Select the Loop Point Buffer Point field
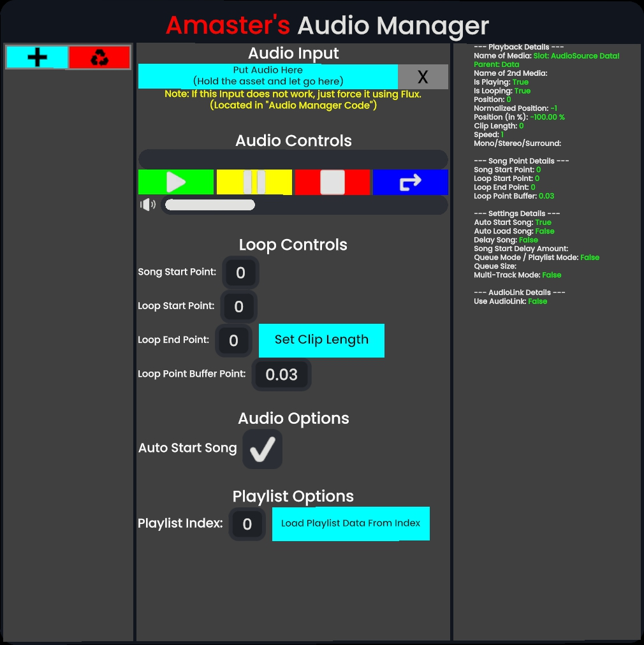This screenshot has width=644, height=645. pos(281,375)
